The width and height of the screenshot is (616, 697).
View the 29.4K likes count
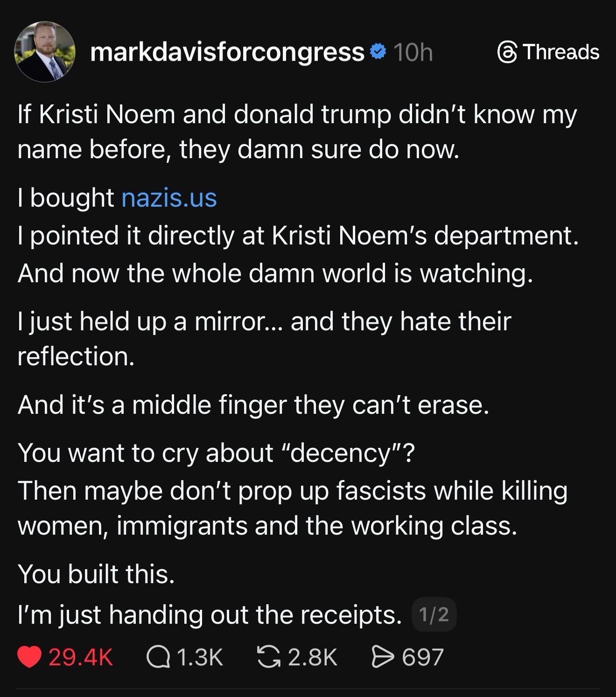81,657
